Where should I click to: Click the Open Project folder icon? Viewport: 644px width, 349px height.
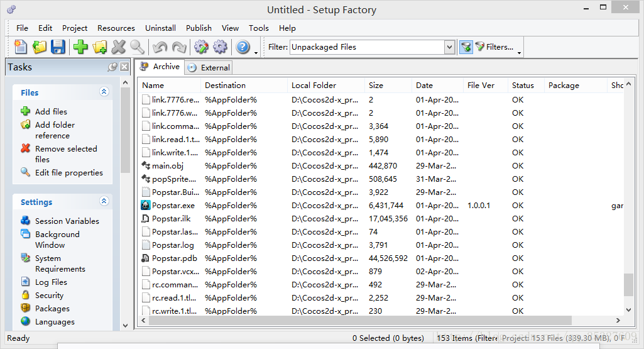point(40,47)
